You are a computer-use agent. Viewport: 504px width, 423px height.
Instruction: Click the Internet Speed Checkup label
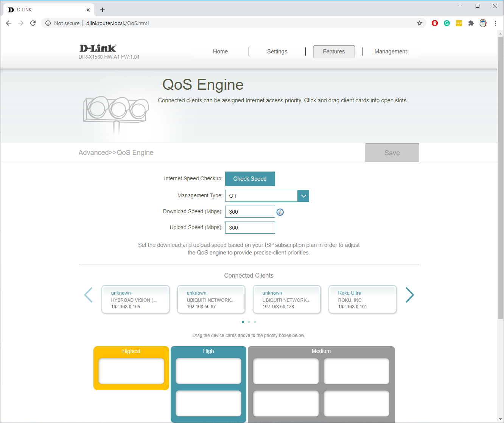click(193, 178)
